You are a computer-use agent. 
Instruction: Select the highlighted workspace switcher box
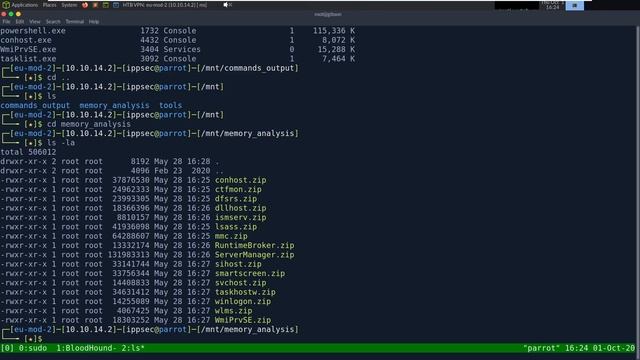pyautogui.click(x=574, y=5)
